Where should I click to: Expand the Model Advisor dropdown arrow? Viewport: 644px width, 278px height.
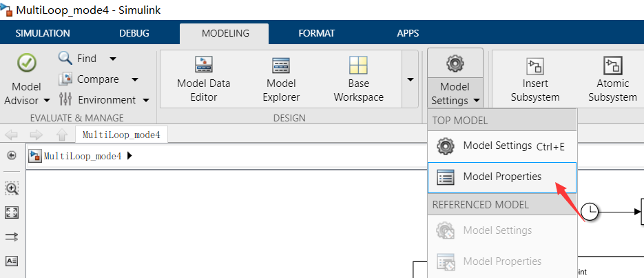[47, 100]
